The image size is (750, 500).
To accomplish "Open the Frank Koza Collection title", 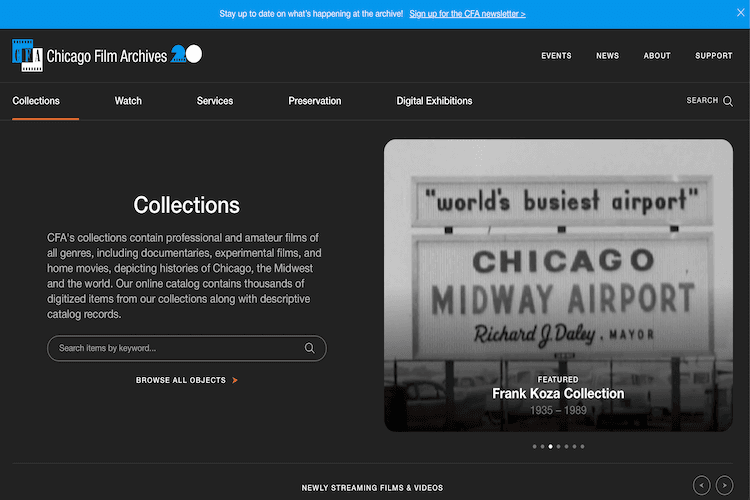I will pyautogui.click(x=558, y=393).
